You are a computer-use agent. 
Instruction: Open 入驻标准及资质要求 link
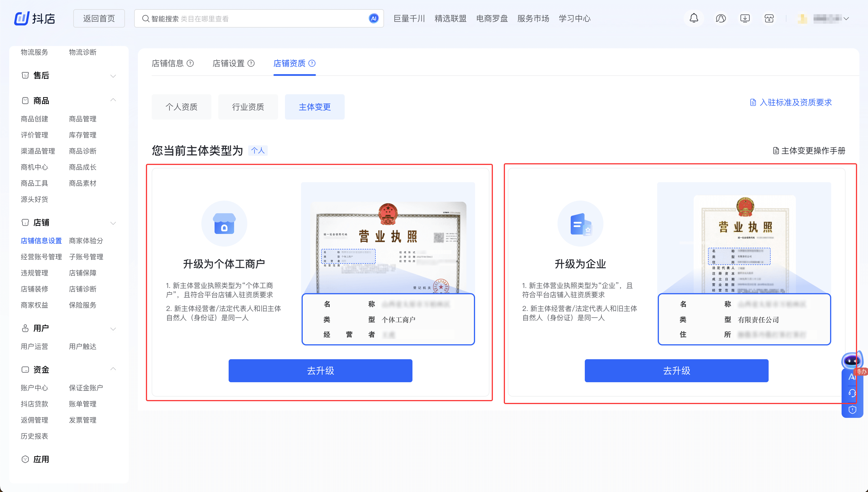tap(791, 102)
